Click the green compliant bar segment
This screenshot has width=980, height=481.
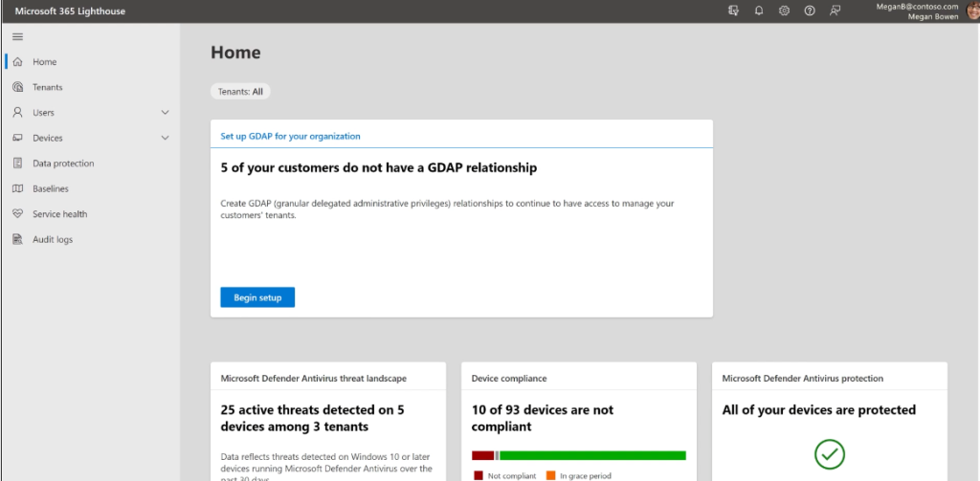point(592,455)
